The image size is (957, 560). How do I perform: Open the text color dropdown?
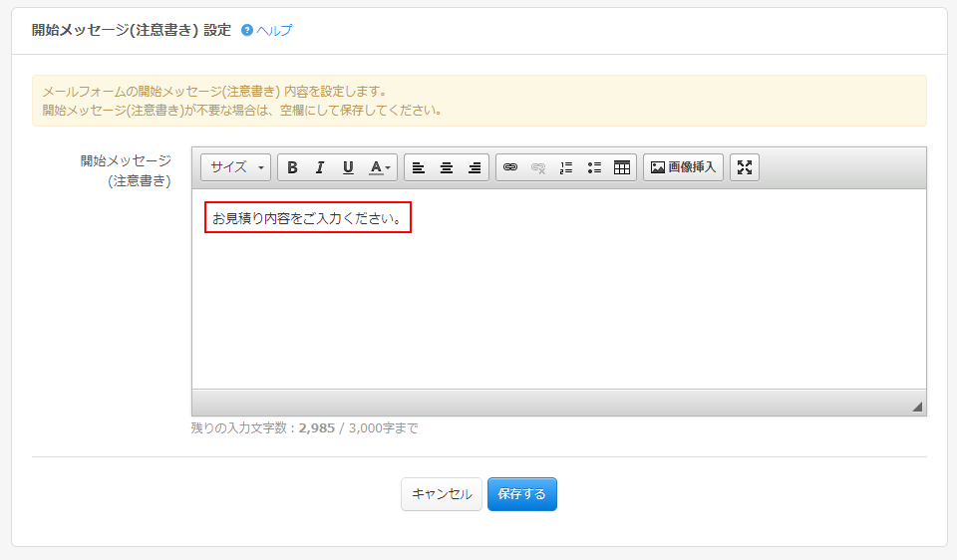380,167
